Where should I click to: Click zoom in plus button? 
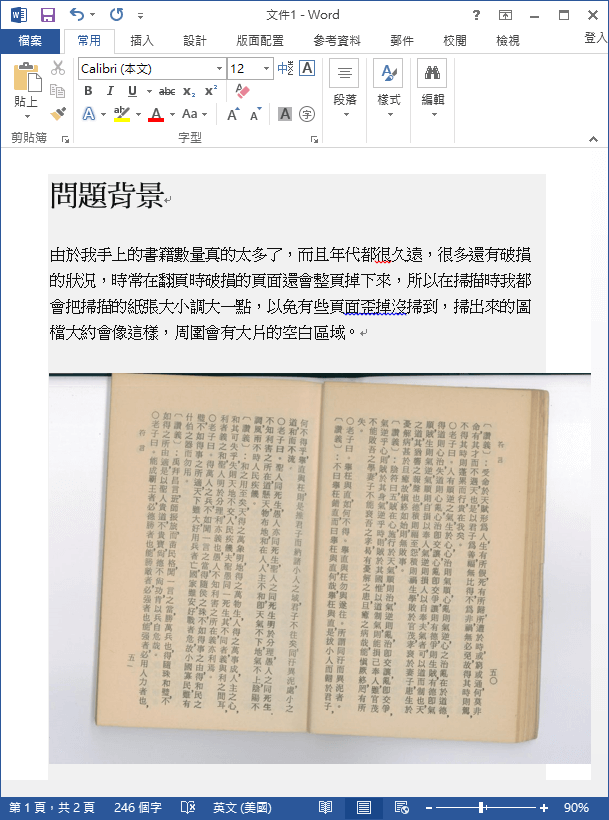544,807
